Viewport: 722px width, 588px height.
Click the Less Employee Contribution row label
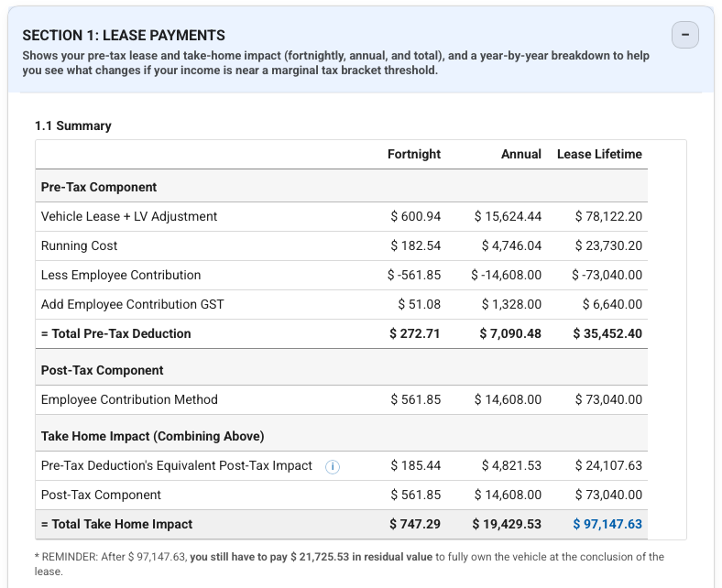coord(121,275)
